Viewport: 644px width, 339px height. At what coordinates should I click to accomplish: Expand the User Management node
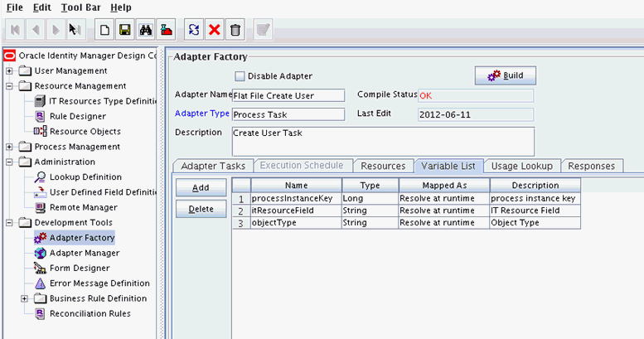[9, 71]
